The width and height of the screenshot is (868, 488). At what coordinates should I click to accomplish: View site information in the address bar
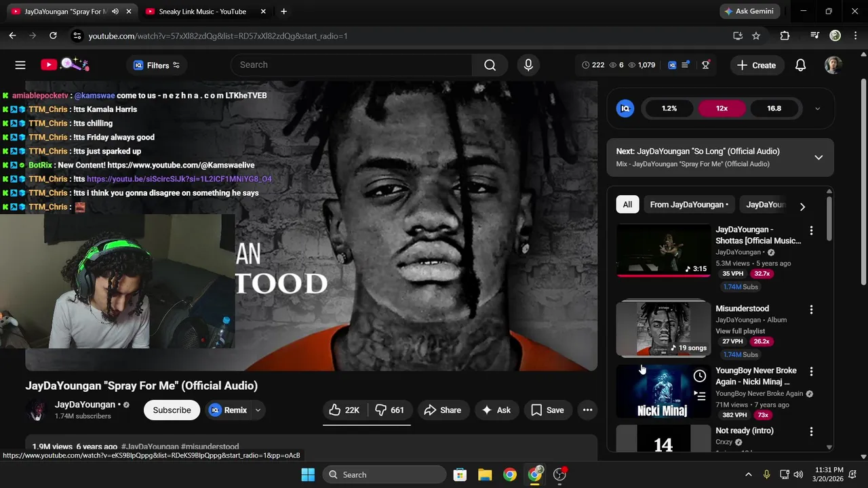point(77,36)
